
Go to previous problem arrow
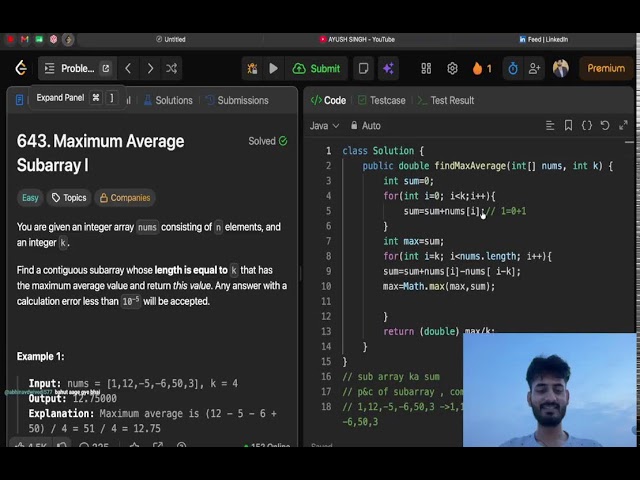coord(128,68)
